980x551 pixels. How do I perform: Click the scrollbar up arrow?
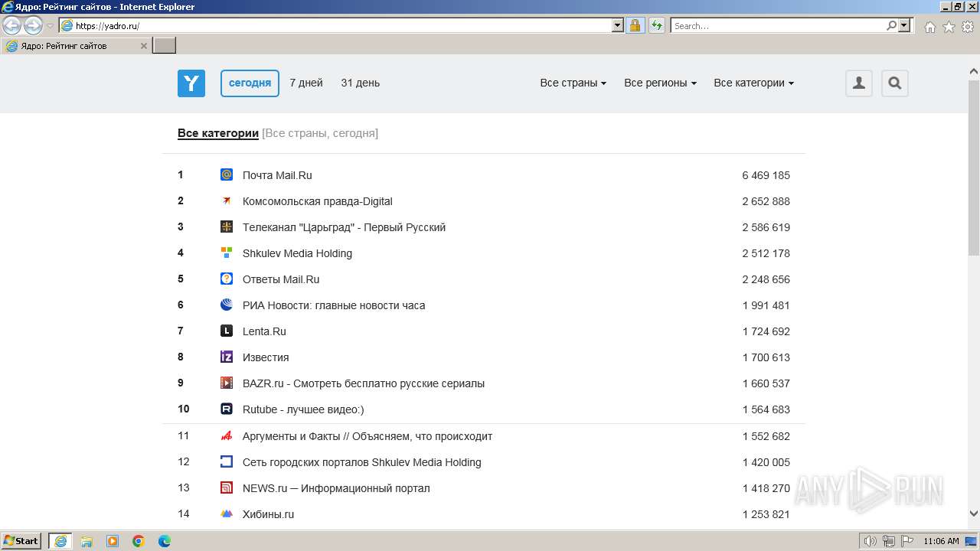(x=974, y=72)
